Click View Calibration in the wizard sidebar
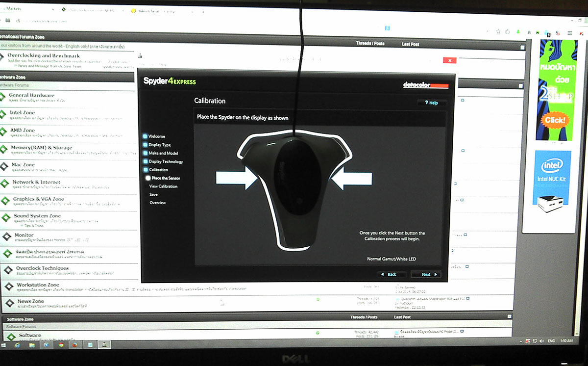The image size is (588, 366). pos(163,186)
